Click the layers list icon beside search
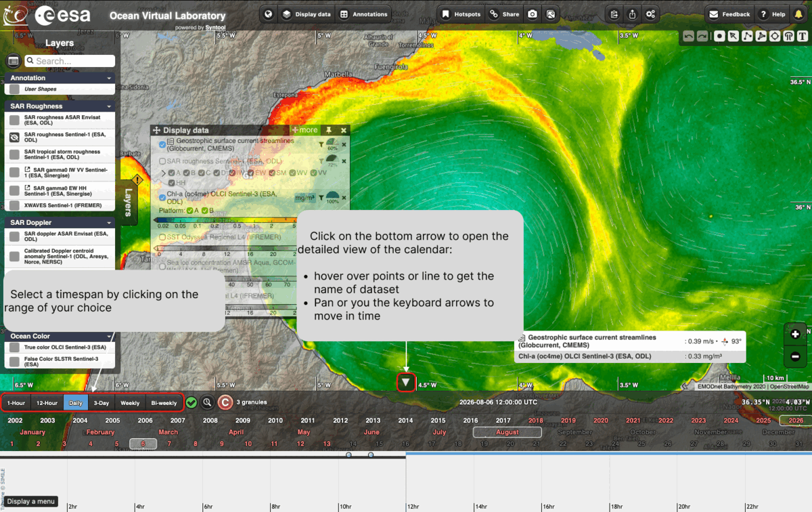Screen dimensions: 812x512 pos(13,61)
